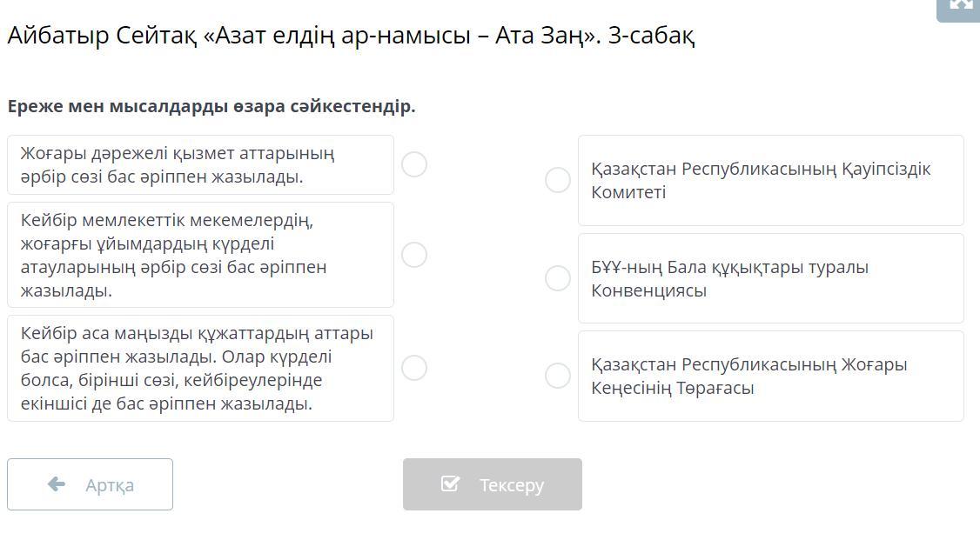Click the word 'Конвенциясы' in the middle example
This screenshot has height=540, width=980.
[648, 290]
